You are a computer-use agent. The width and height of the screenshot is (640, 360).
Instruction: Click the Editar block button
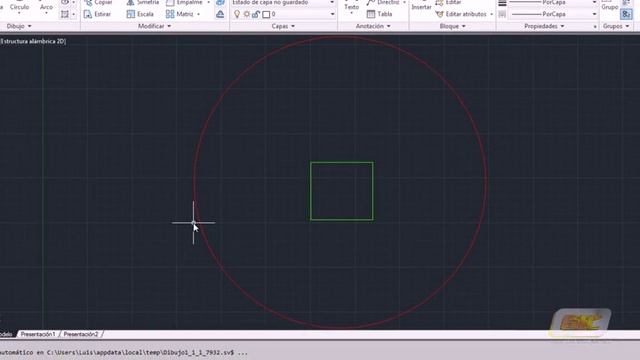[448, 2]
